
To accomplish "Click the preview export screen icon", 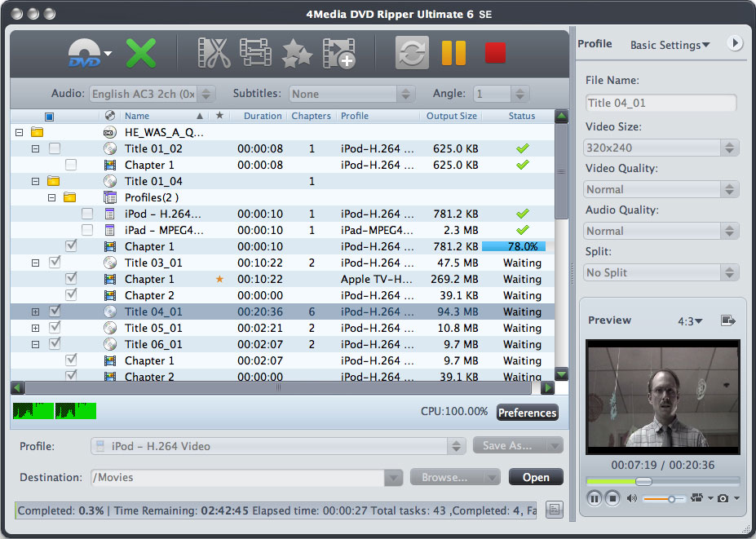I will click(x=728, y=320).
